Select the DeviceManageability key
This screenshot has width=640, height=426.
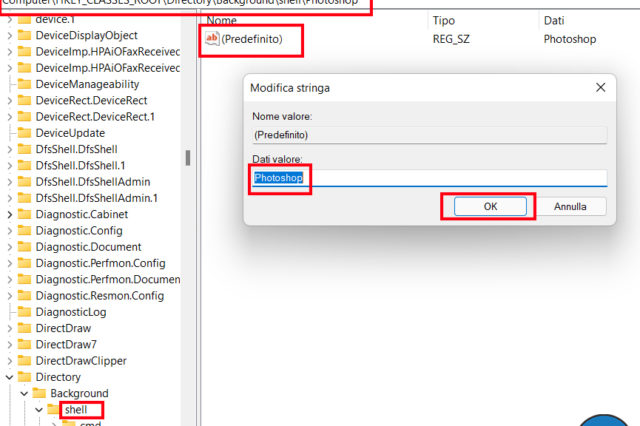click(x=87, y=84)
